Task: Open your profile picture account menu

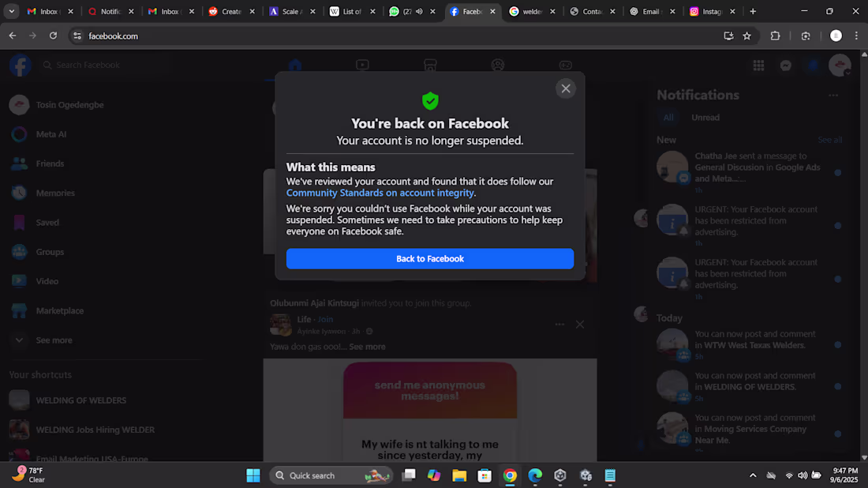Action: coord(839,66)
